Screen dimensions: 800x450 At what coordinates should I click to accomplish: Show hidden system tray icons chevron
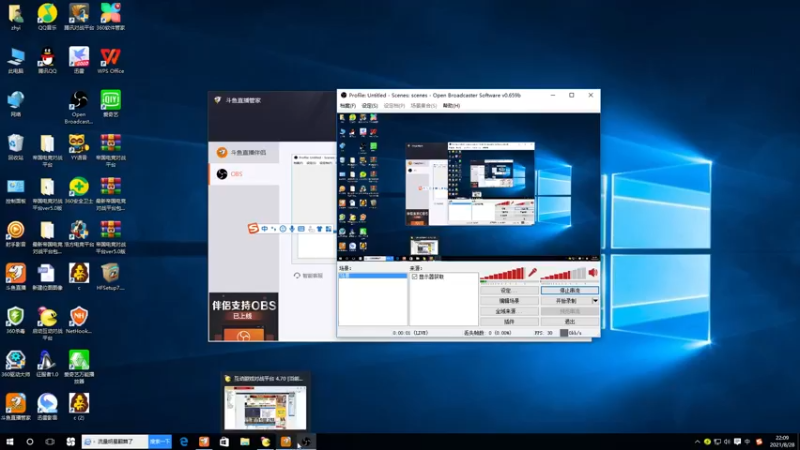point(697,442)
